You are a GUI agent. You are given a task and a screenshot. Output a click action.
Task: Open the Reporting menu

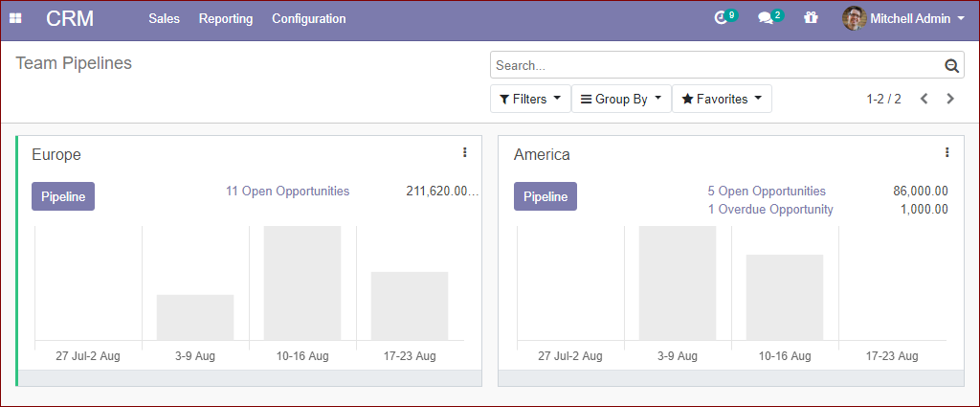click(226, 19)
